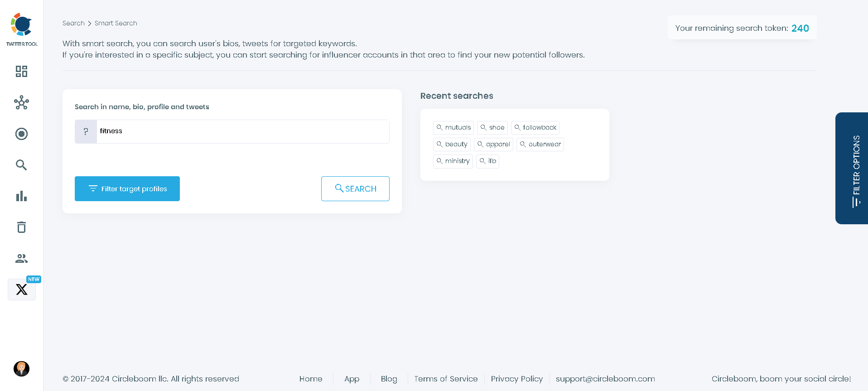The width and height of the screenshot is (868, 391).
Task: Open the magnifier search icon in sidebar
Action: click(x=21, y=165)
